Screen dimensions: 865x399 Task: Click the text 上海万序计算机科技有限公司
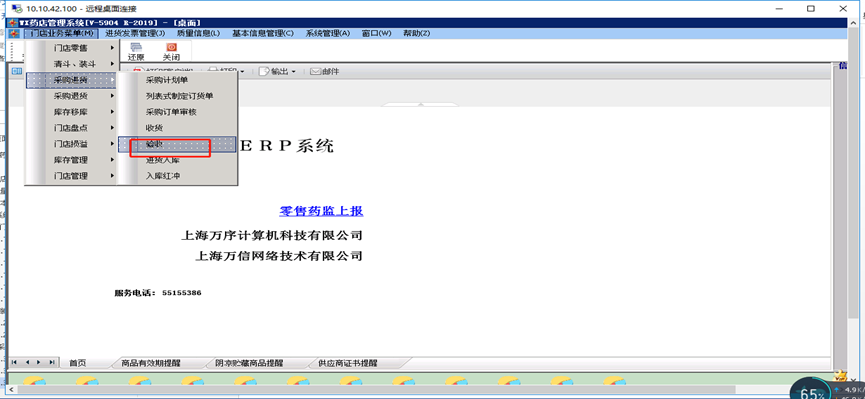272,236
